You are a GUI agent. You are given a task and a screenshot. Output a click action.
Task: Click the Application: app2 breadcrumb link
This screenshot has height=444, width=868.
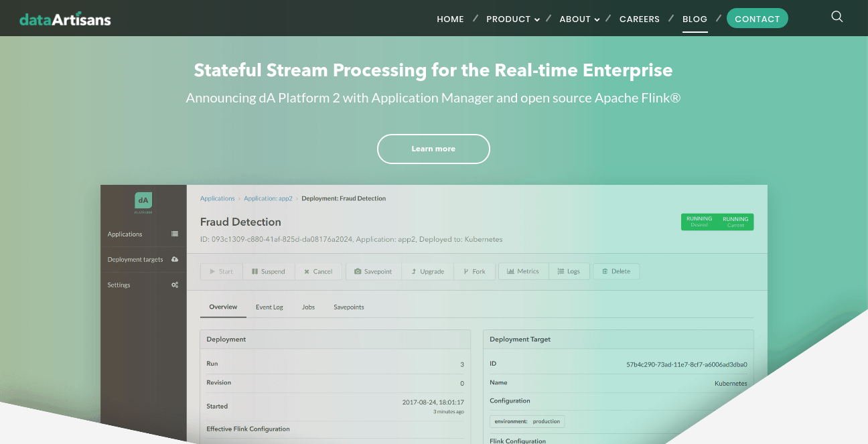coord(268,198)
